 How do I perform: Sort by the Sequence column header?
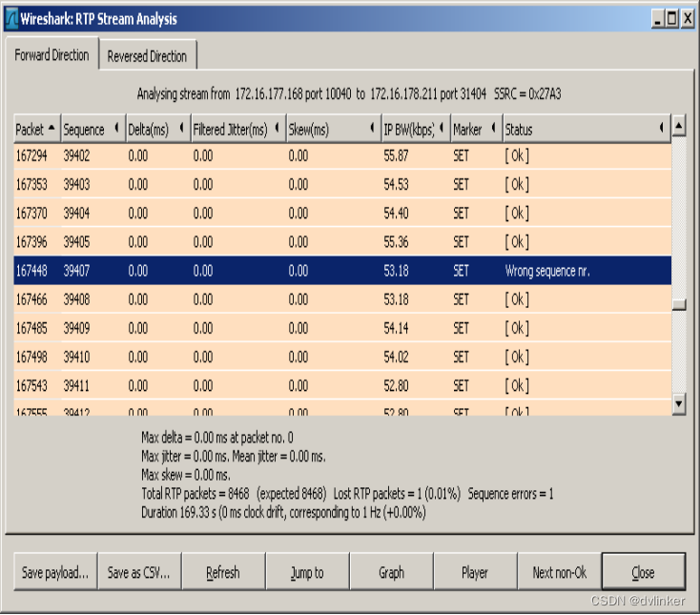tap(93, 130)
